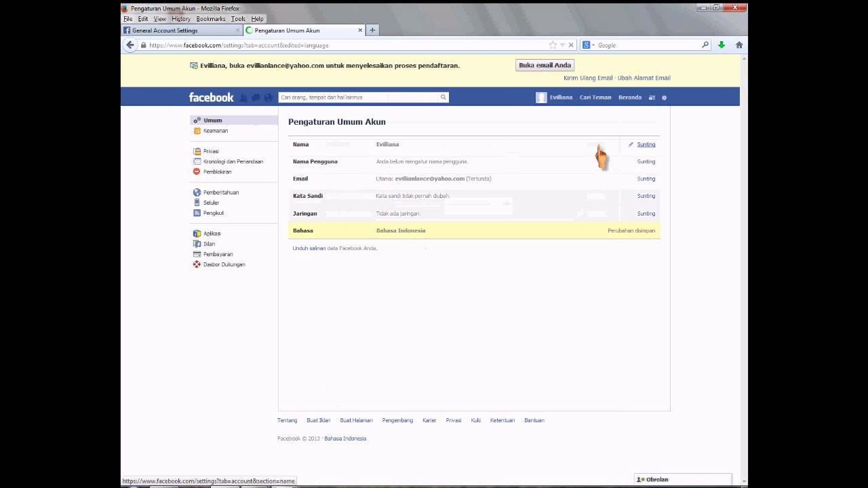
Task: Open Umum settings section
Action: [x=234, y=120]
